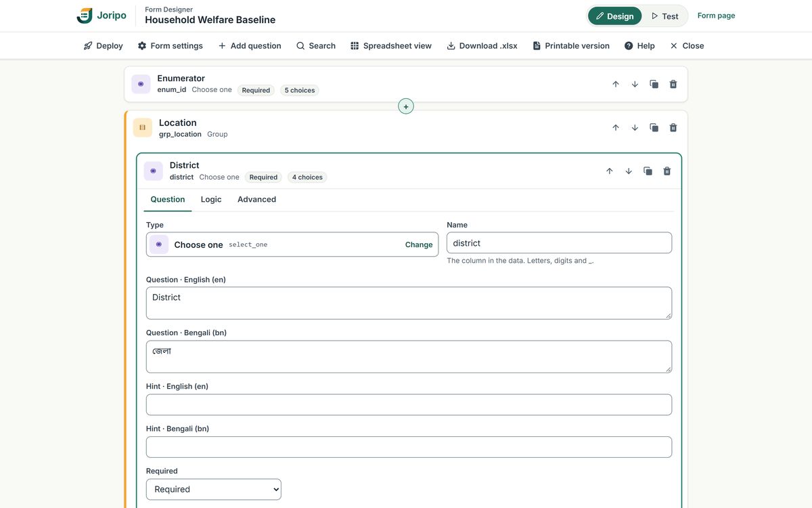812x508 pixels.
Task: Click Add question in toolbar
Action: coord(249,46)
